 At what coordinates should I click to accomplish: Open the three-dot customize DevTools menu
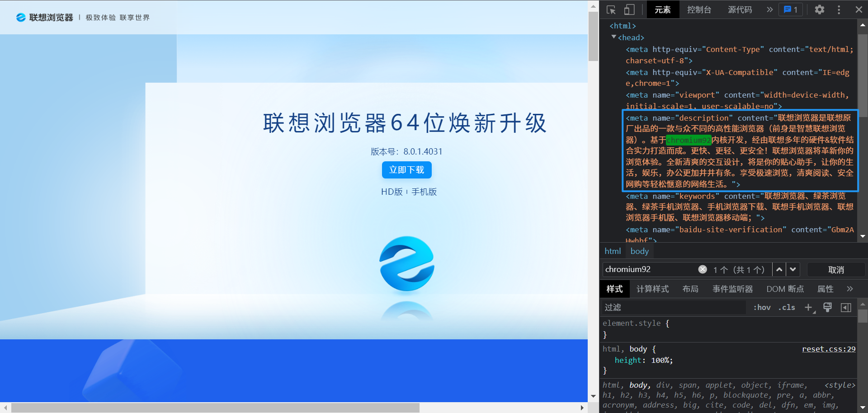pyautogui.click(x=839, y=9)
